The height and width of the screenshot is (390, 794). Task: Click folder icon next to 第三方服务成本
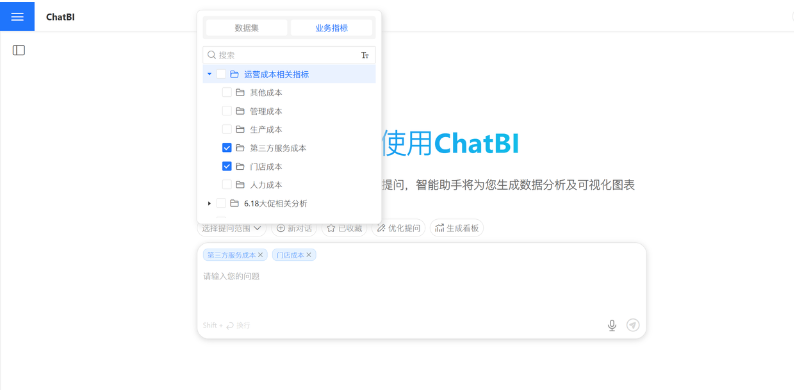(240, 148)
